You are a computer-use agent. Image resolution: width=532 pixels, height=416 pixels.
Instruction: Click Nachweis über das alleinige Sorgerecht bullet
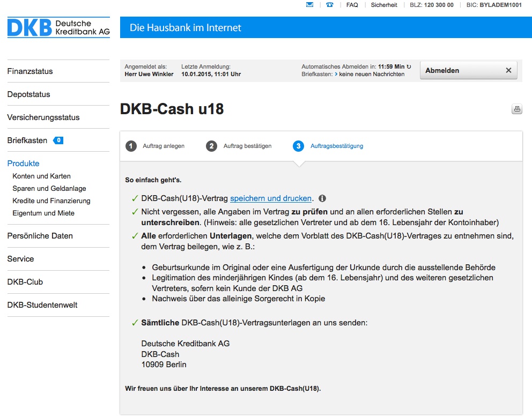pyautogui.click(x=238, y=299)
